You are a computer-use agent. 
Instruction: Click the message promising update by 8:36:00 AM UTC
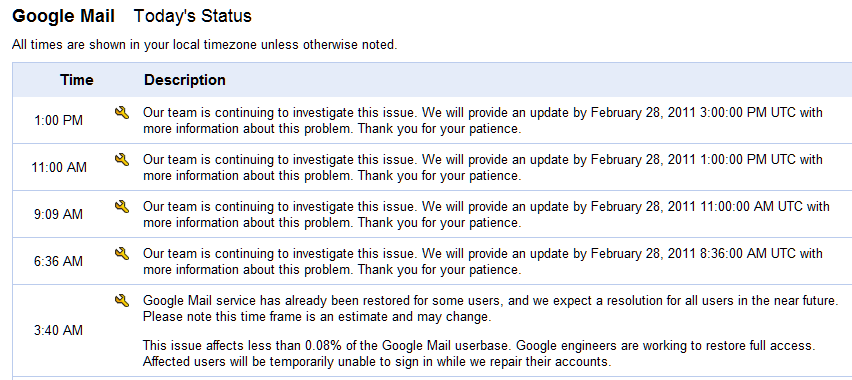[483, 261]
